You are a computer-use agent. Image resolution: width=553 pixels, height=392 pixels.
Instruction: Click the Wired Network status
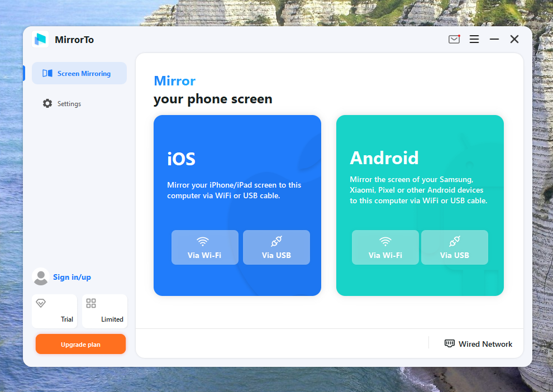(x=478, y=344)
